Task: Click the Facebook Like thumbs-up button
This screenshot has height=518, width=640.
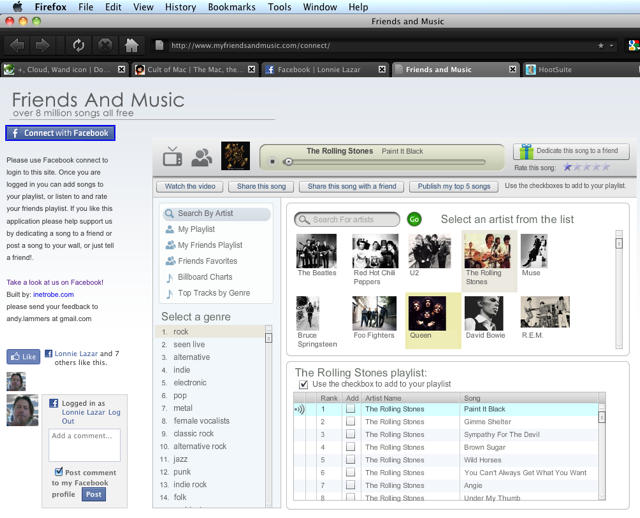Action: [23, 356]
